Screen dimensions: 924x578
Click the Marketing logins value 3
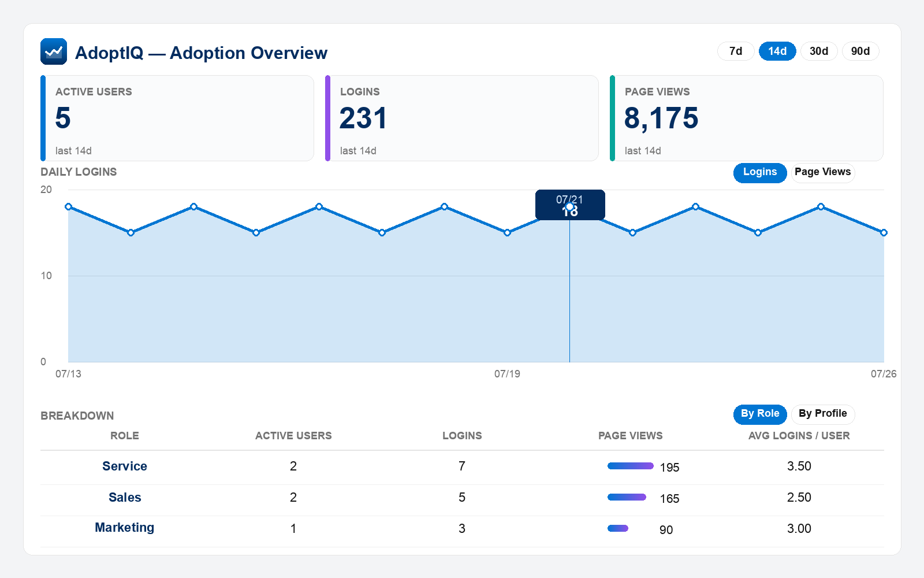point(462,529)
